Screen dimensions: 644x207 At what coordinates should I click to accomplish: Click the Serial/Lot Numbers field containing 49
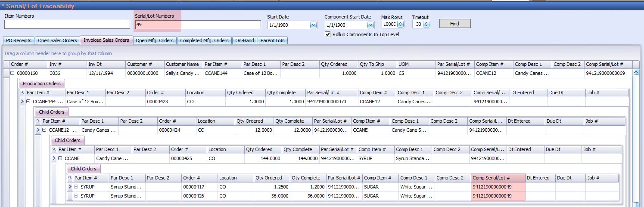(x=198, y=25)
